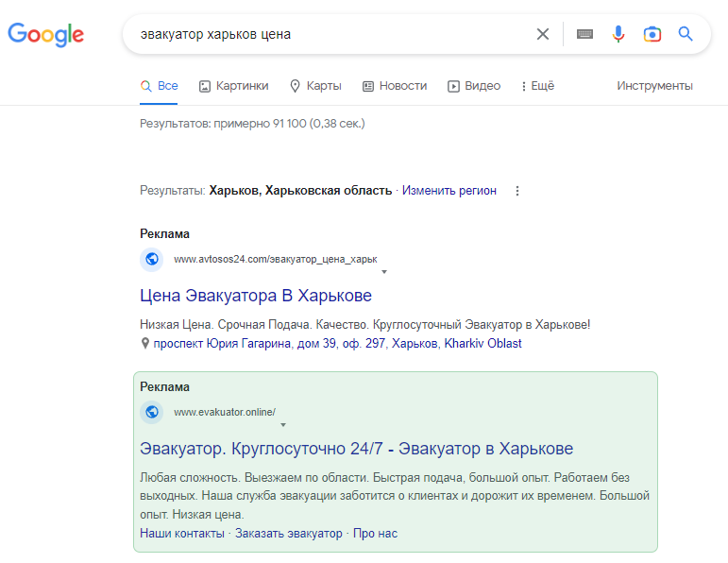The height and width of the screenshot is (563, 728).
Task: Click Результатов: примерно 91 100 stats text
Action: click(252, 124)
